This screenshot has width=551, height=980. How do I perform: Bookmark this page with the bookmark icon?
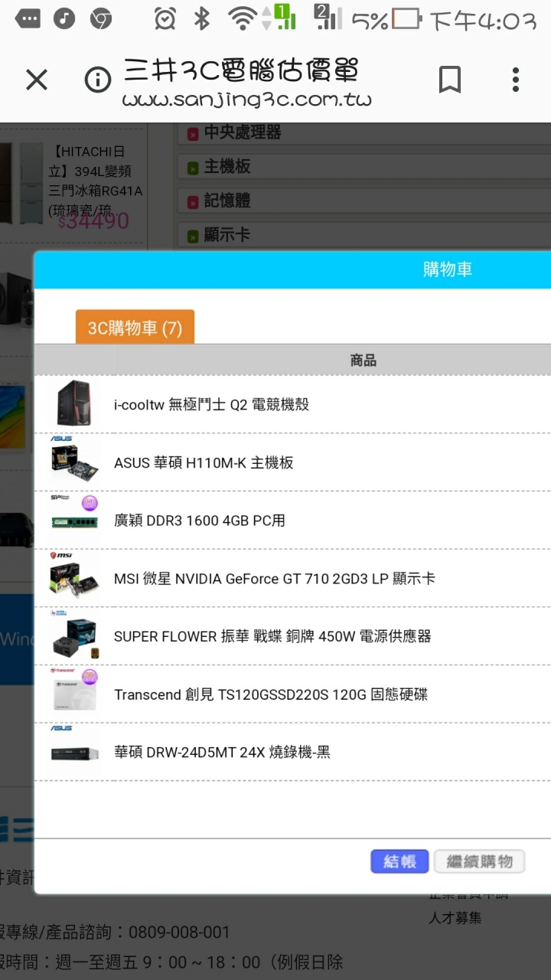[450, 80]
